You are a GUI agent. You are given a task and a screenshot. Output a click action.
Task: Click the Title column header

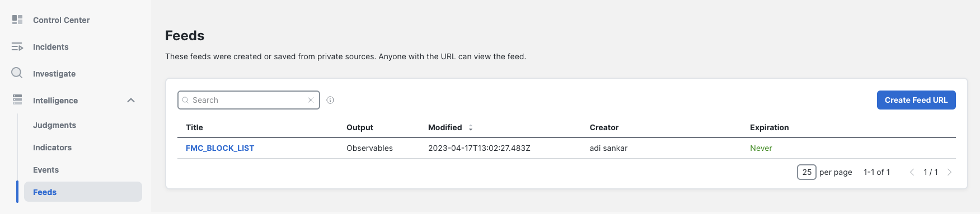click(x=194, y=127)
